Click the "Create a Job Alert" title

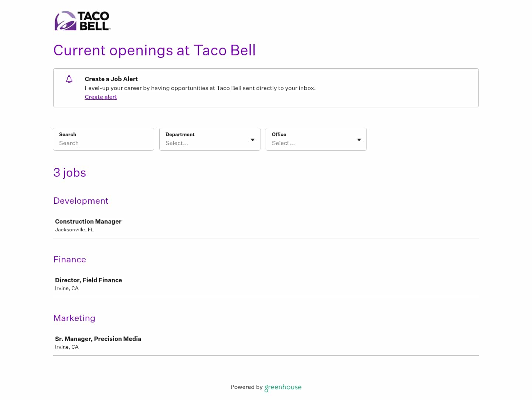click(x=111, y=79)
